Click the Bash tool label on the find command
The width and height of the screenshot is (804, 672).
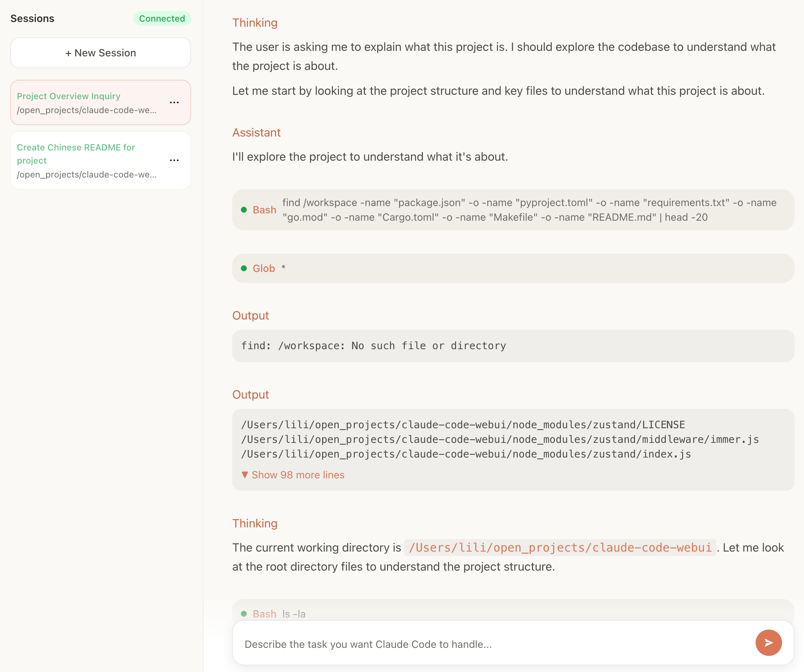click(x=264, y=210)
